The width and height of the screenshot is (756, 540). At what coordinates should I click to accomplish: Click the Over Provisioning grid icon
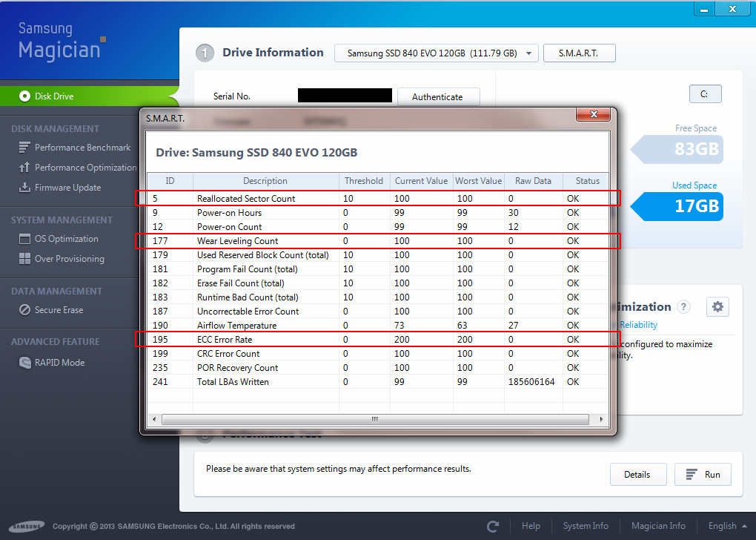tap(24, 259)
